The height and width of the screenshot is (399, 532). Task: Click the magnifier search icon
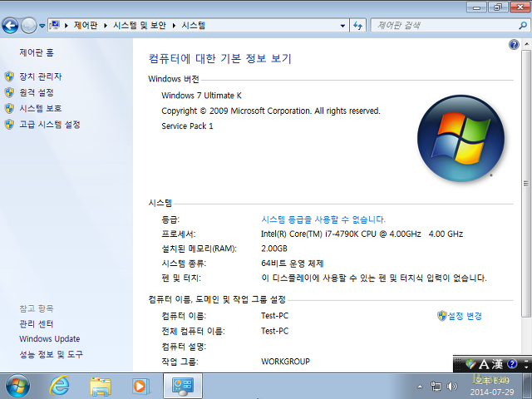[523, 26]
